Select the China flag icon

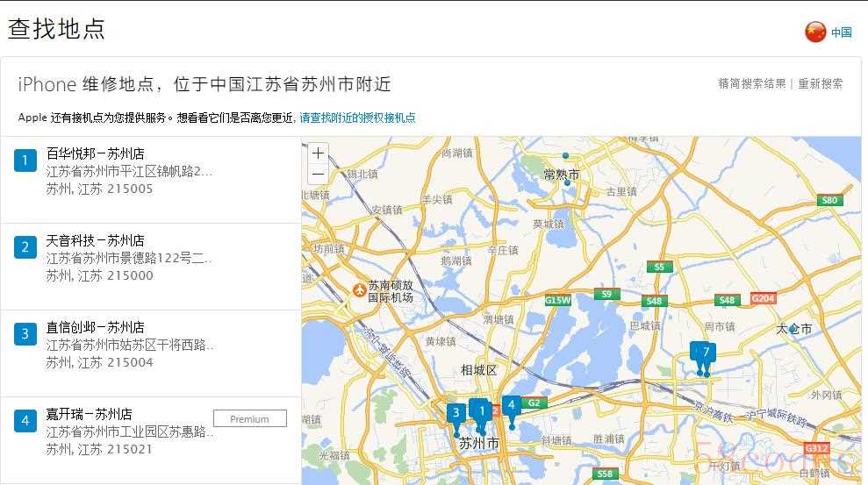(x=815, y=32)
